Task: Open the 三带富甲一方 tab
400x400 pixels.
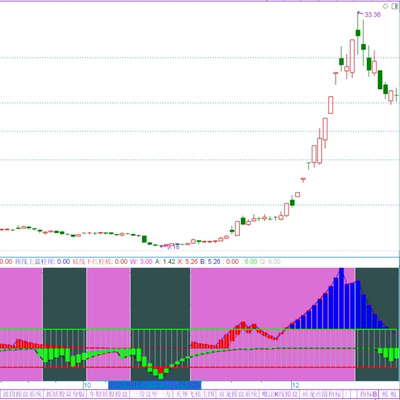Action: pos(151,394)
